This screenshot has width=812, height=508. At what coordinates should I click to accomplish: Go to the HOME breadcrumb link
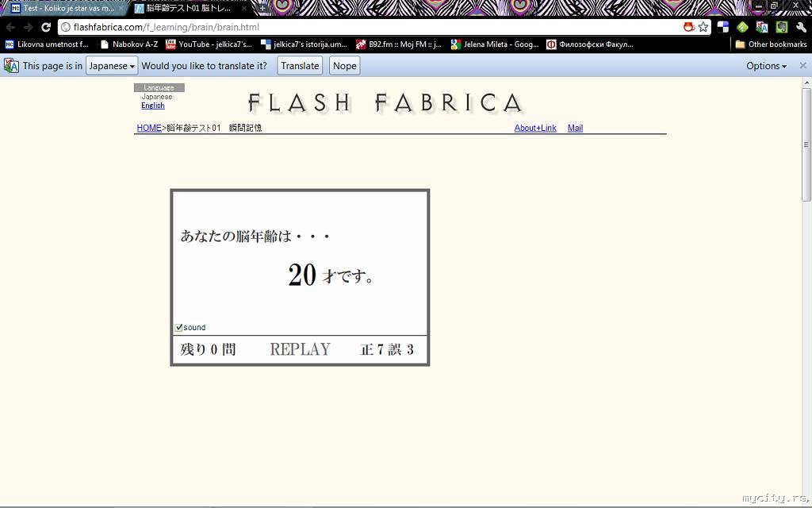coord(149,128)
